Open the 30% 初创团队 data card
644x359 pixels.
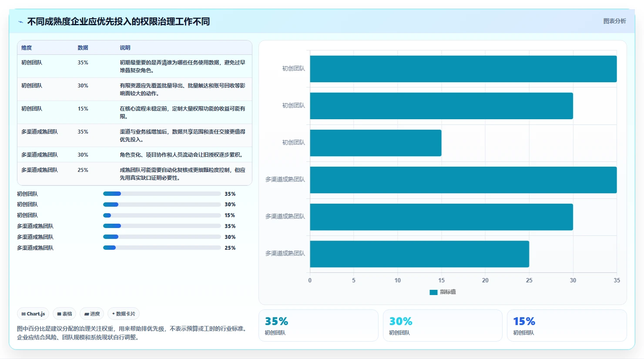click(x=443, y=325)
